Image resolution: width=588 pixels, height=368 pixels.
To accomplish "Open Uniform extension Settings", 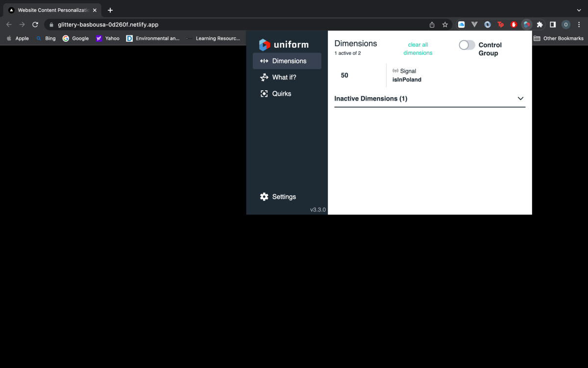I will tap(278, 196).
